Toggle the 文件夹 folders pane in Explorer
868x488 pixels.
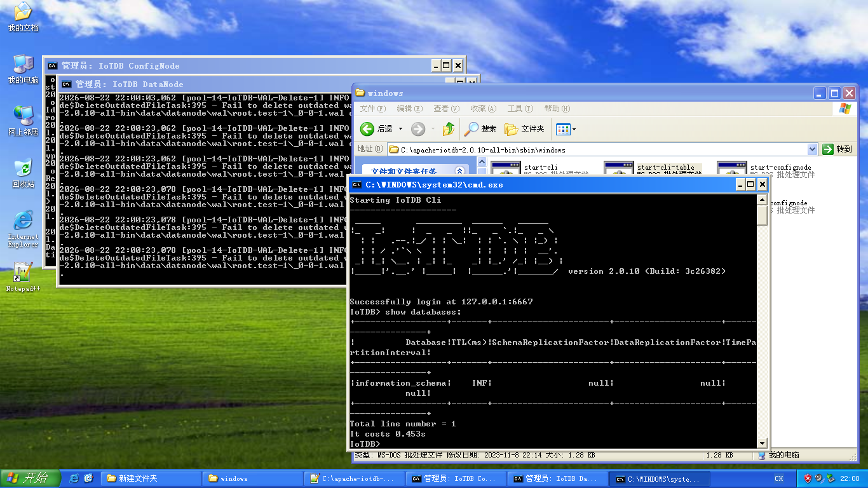(524, 129)
